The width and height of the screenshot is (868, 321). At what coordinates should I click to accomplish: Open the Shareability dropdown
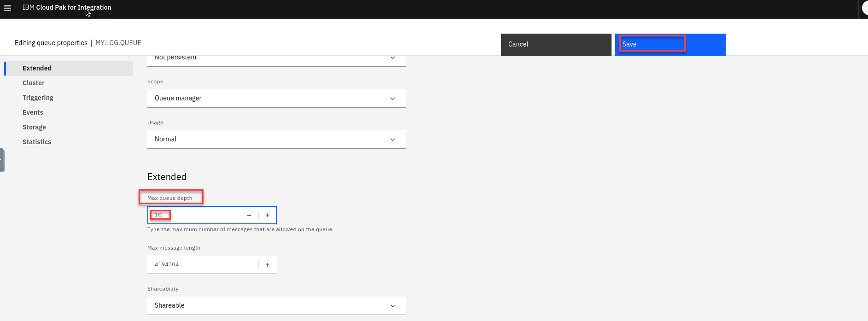tap(276, 306)
